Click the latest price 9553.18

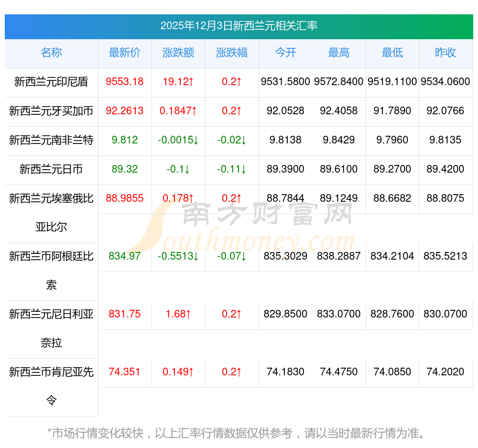[125, 82]
